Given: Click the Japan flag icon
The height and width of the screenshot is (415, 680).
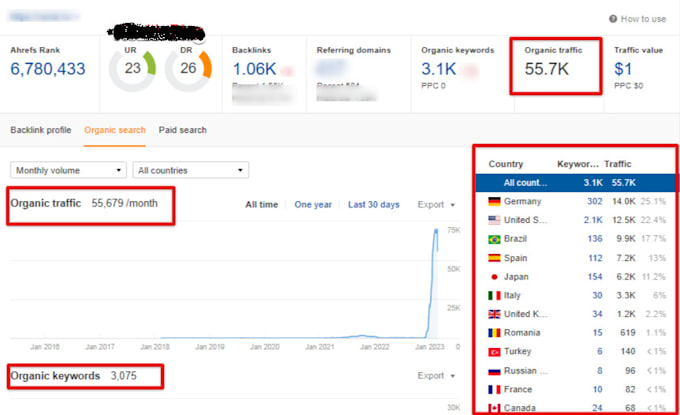Looking at the screenshot, I should tap(494, 277).
